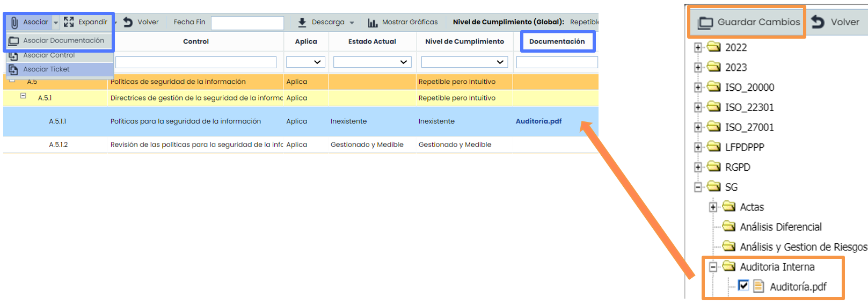This screenshot has height=304, width=868.
Task: Click the Volver arrow in grid toolbar
Action: coord(128,22)
